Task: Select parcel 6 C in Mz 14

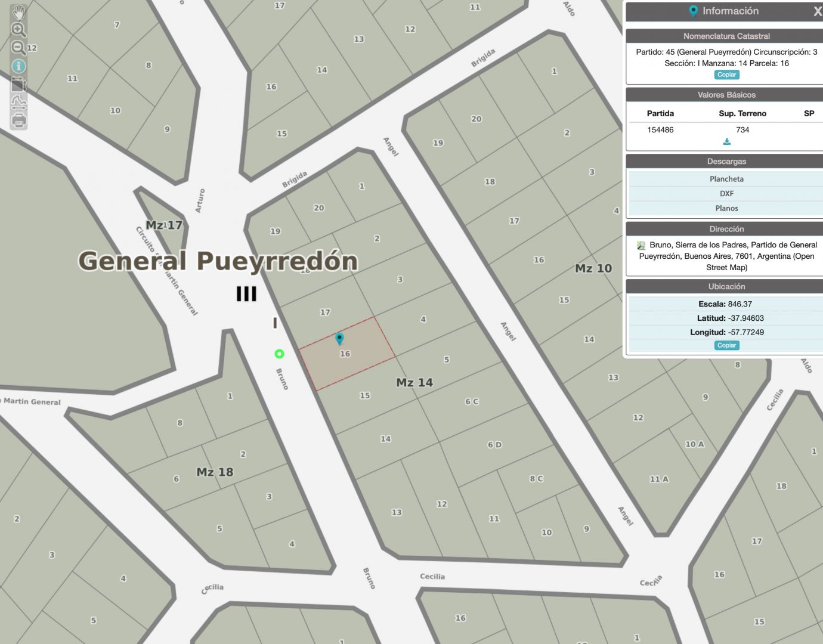Action: pos(471,401)
